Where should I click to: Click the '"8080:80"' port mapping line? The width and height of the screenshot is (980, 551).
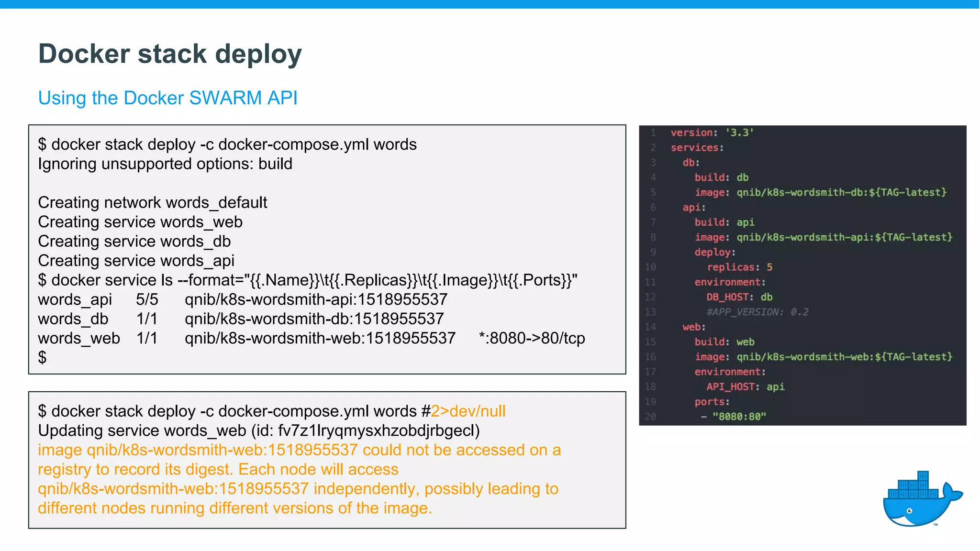click(734, 417)
